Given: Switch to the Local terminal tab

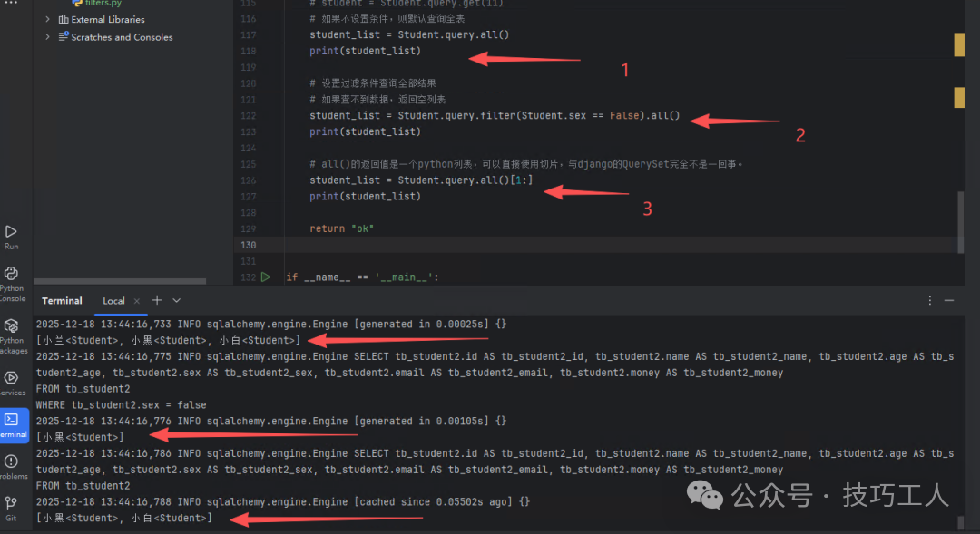Looking at the screenshot, I should pos(113,300).
